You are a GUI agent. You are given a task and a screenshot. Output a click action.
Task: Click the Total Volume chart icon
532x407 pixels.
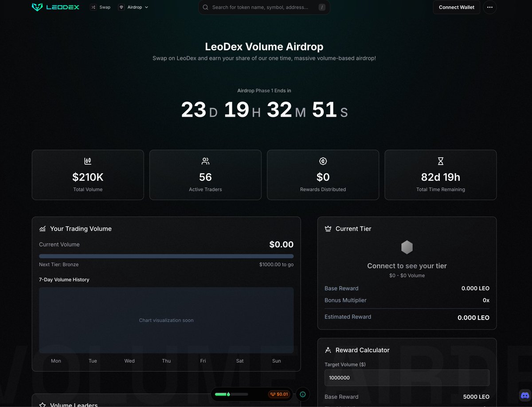pos(88,161)
